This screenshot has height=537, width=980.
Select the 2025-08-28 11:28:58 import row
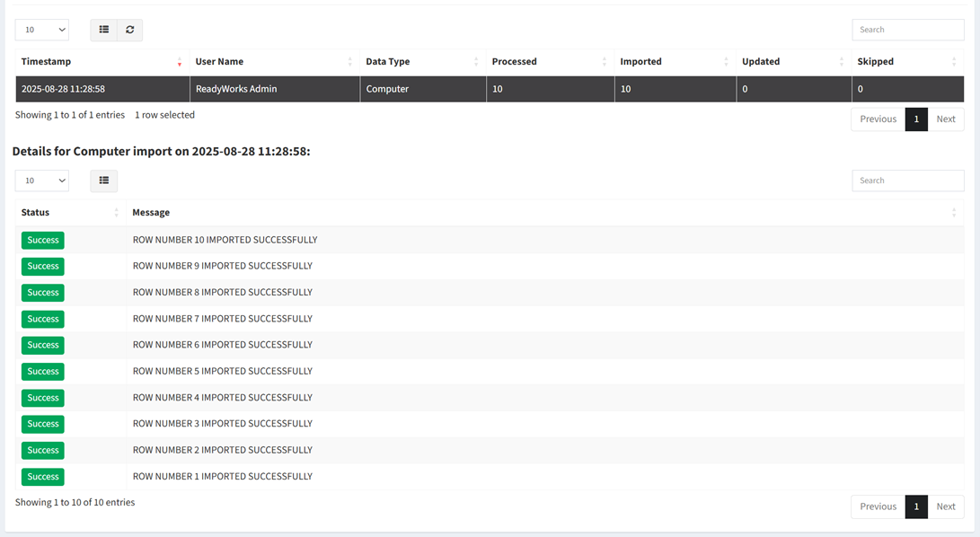490,89
